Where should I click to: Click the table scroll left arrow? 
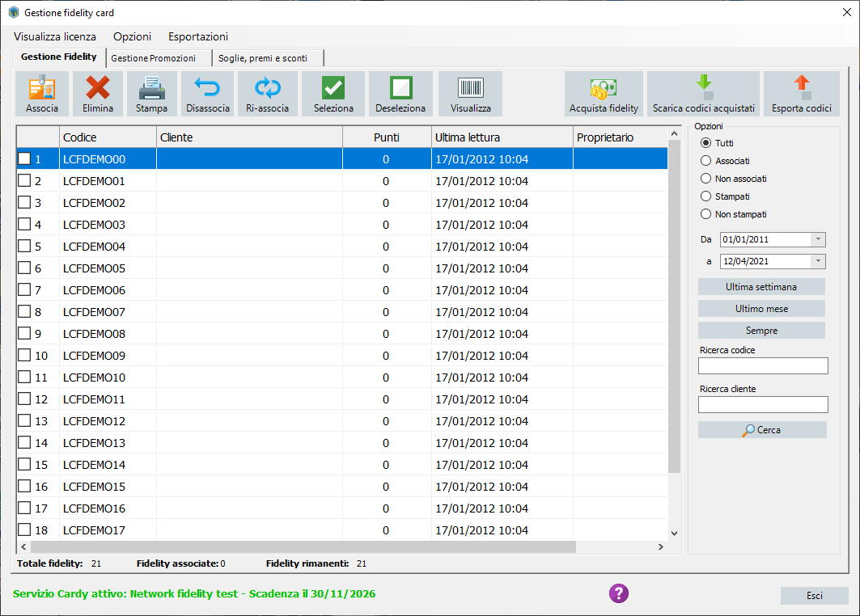(23, 547)
